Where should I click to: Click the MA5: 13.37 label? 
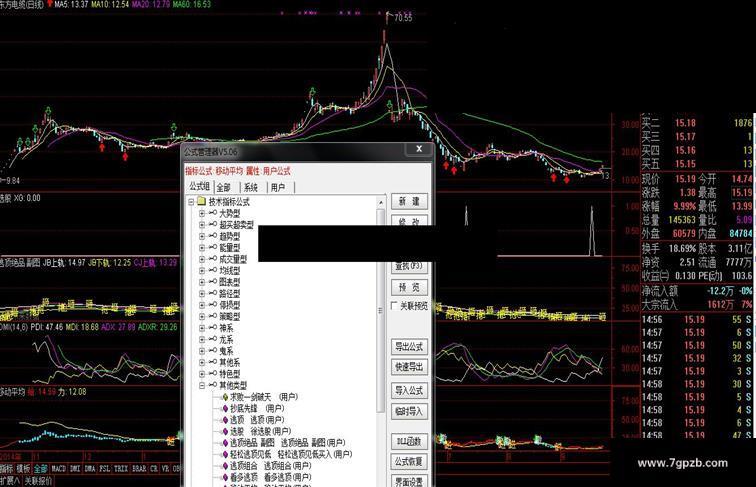click(x=71, y=4)
